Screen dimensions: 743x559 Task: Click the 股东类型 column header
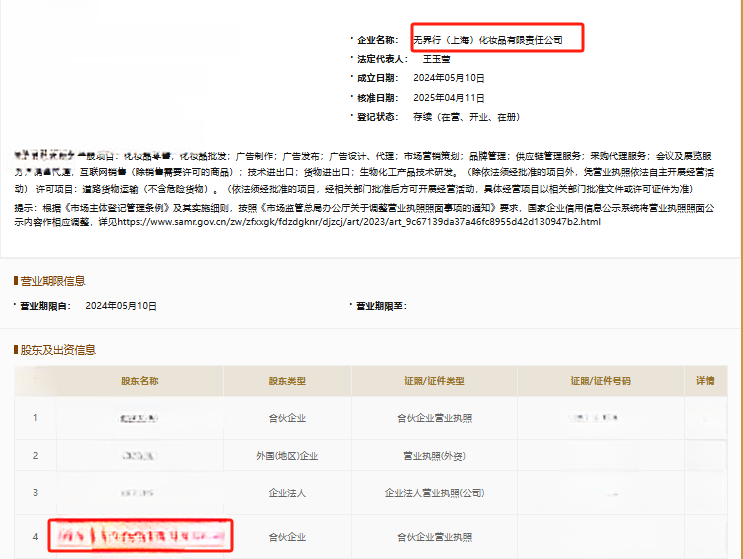click(287, 381)
